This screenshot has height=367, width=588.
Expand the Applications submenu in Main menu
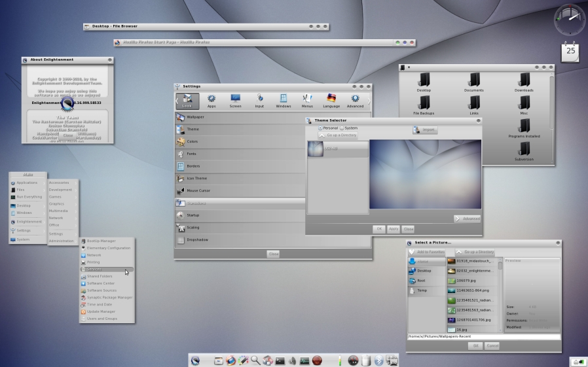28,183
